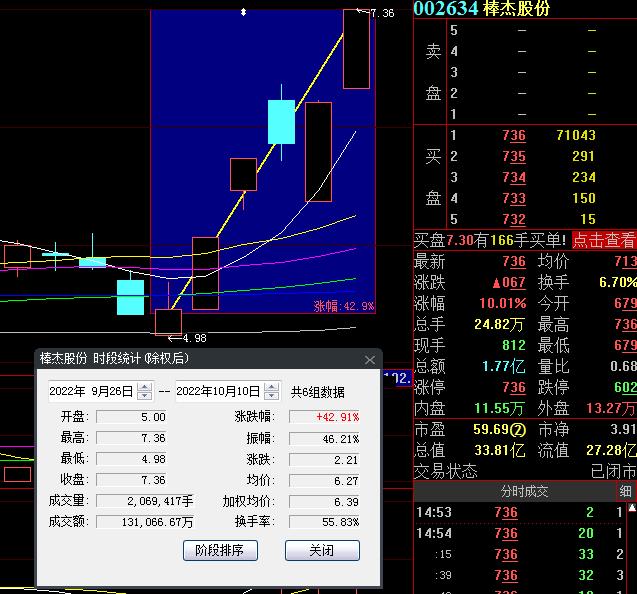Click start date spinner on 9月26日 field

(145, 391)
